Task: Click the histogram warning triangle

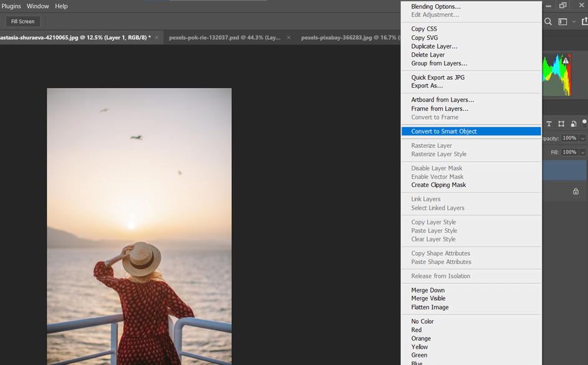Action: point(566,59)
